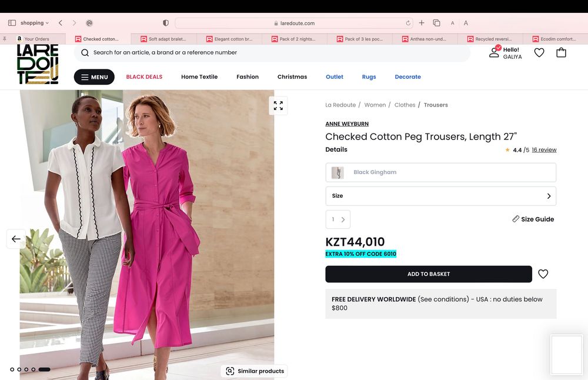The width and height of the screenshot is (588, 380).
Task: Toggle the Safari sidebar
Action: pos(12,23)
